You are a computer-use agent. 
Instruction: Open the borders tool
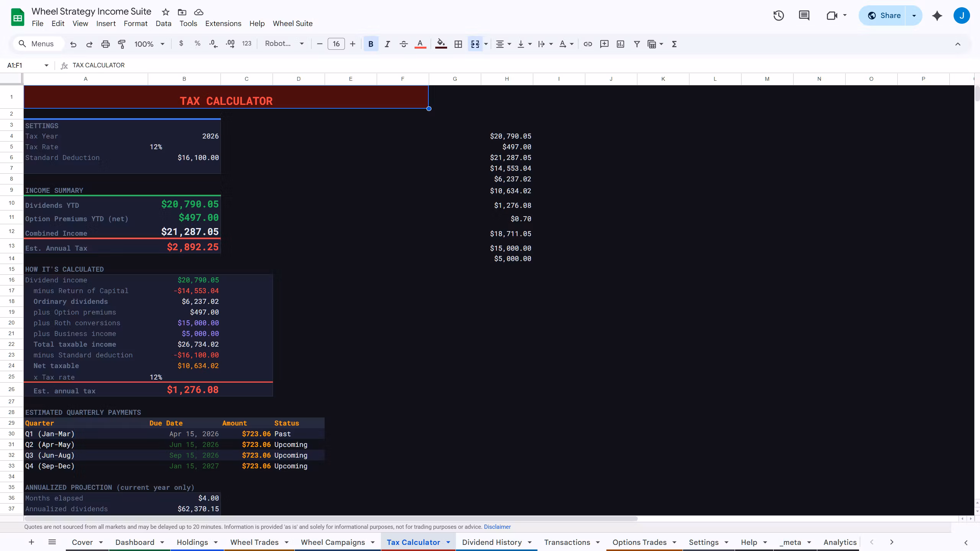pyautogui.click(x=458, y=44)
